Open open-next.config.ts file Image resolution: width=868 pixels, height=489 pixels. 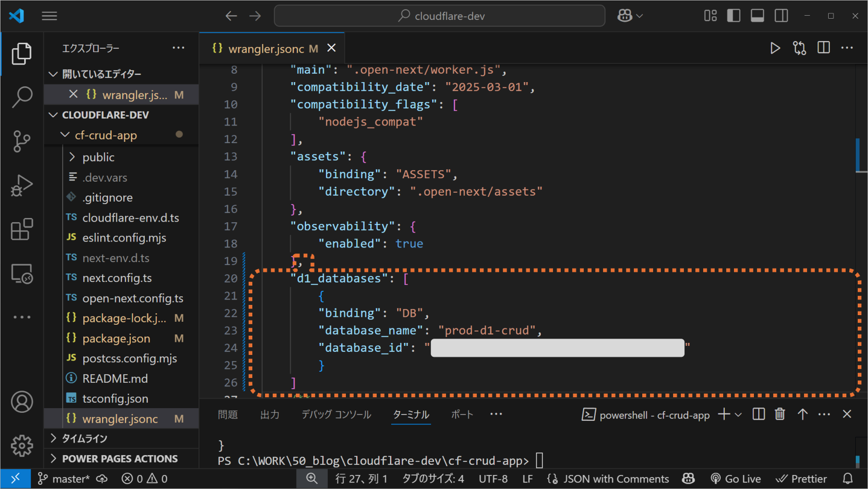pyautogui.click(x=121, y=298)
